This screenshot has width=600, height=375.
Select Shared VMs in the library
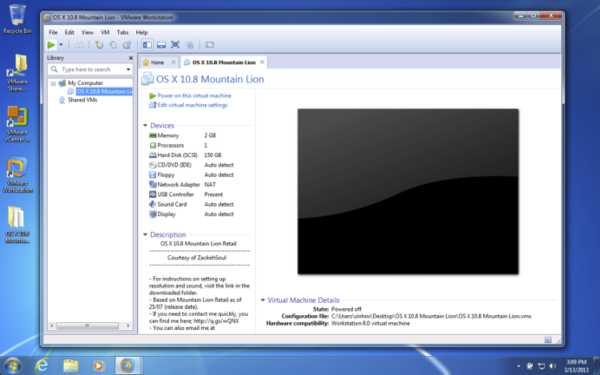click(x=82, y=100)
